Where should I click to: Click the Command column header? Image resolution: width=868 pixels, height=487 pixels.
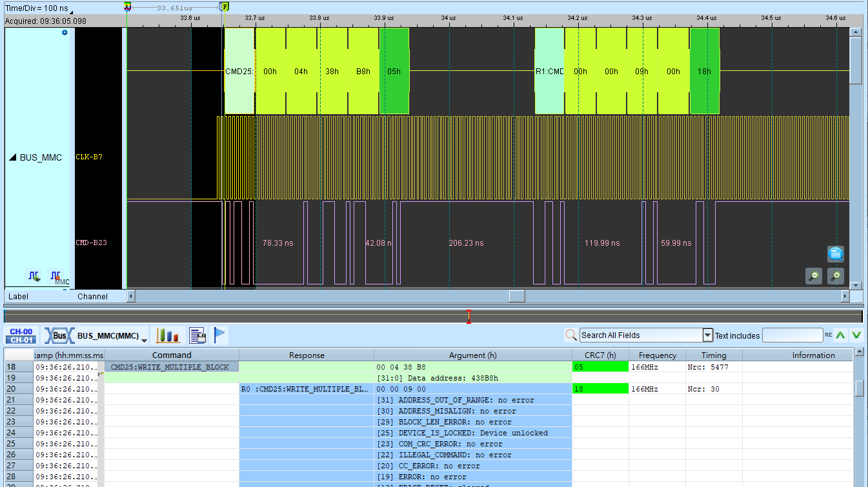click(x=172, y=355)
